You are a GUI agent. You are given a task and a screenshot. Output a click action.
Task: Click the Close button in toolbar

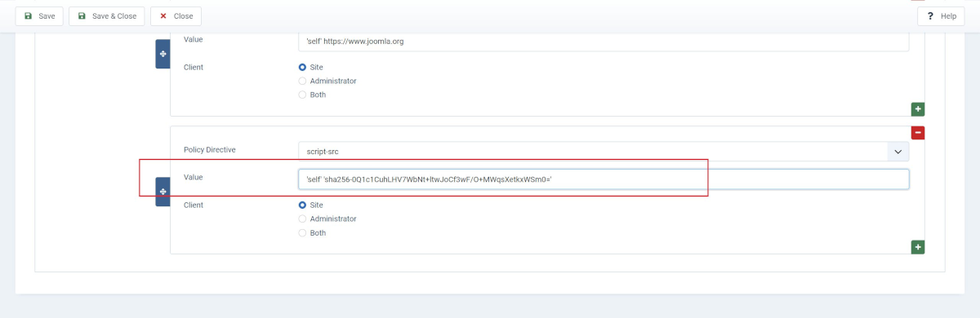pos(176,16)
